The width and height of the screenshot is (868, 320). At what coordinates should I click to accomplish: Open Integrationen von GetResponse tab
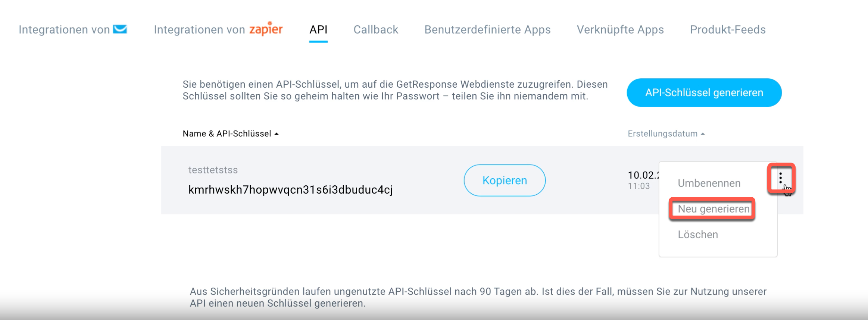(73, 29)
